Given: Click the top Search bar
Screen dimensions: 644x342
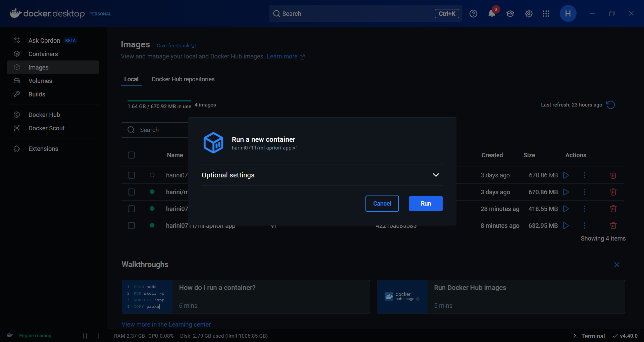Looking at the screenshot, I should pyautogui.click(x=365, y=13).
